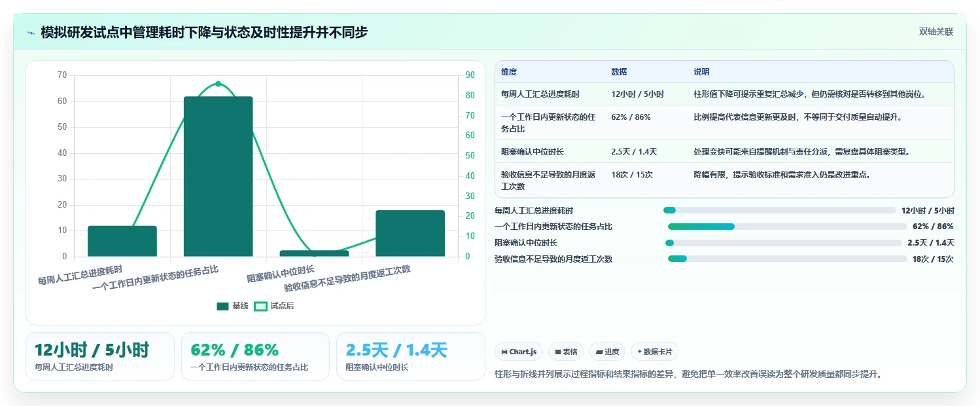Click progress value 2.5天 / 1.4天 at right
This screenshot has width=980, height=406.
pos(930,243)
